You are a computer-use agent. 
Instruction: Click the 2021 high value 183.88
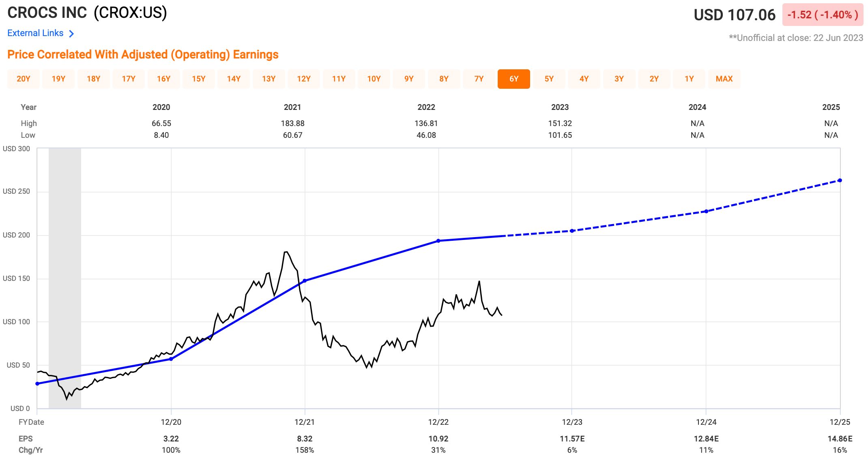292,123
